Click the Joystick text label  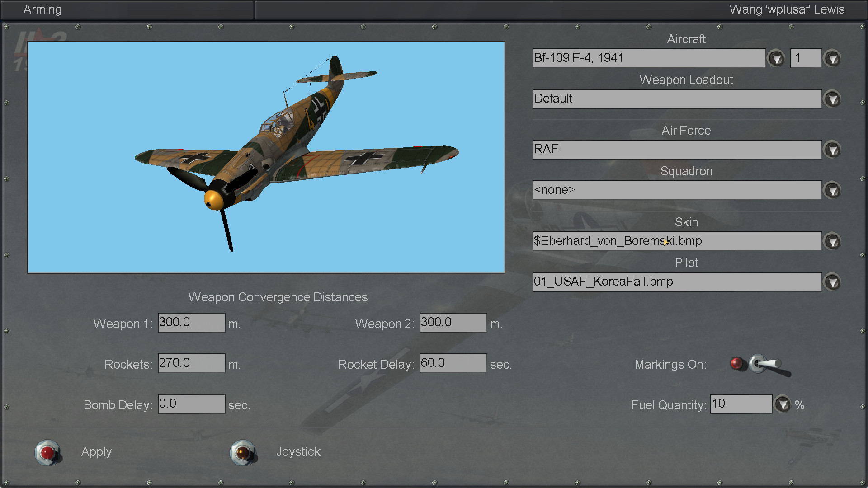click(298, 452)
